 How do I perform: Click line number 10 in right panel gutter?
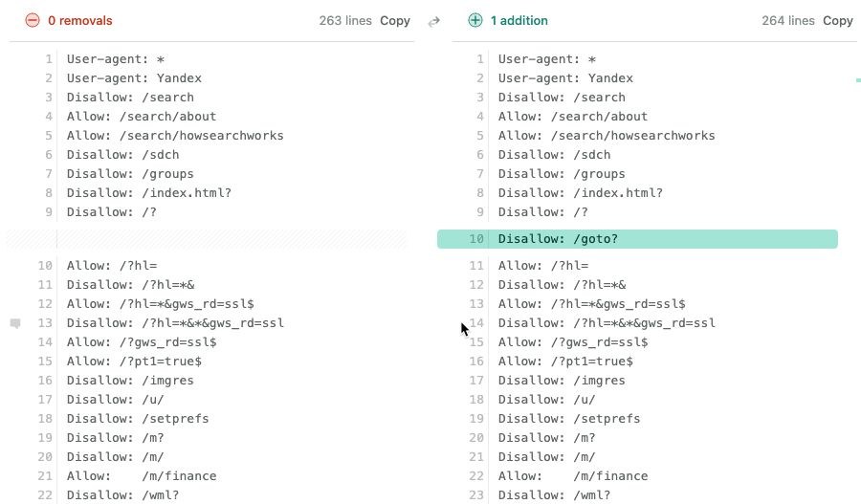point(476,239)
